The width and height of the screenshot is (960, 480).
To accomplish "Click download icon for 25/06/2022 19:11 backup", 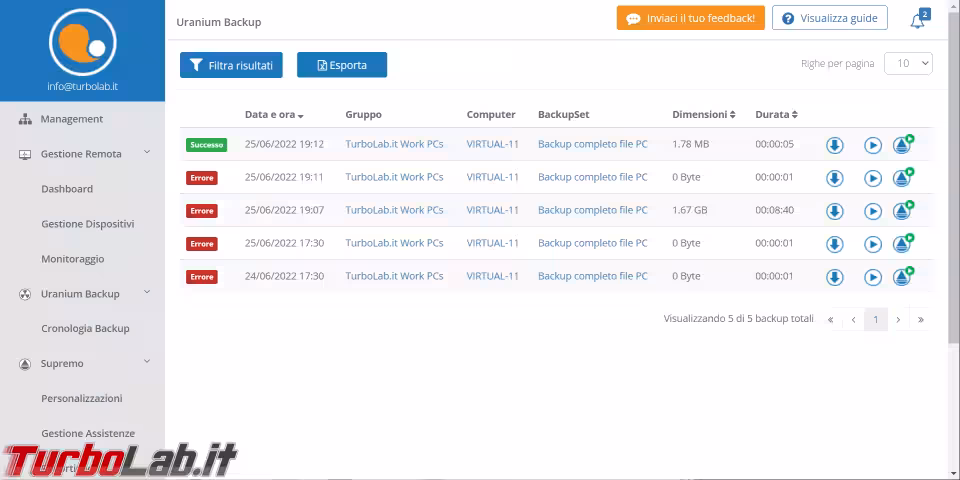I will tap(835, 179).
